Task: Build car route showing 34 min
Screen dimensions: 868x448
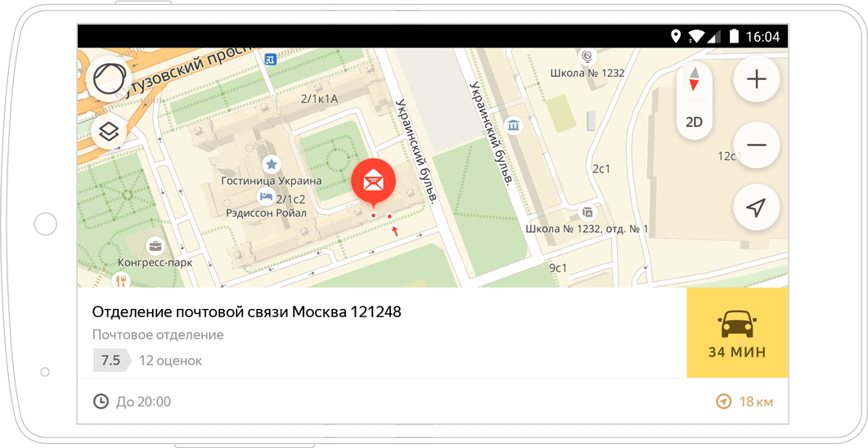Action: pyautogui.click(x=737, y=333)
